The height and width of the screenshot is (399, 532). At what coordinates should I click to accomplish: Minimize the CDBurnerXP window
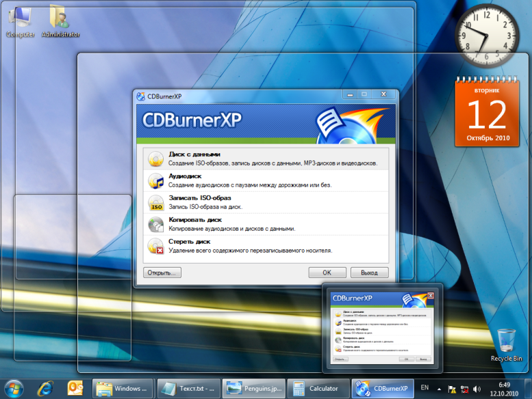[x=350, y=94]
